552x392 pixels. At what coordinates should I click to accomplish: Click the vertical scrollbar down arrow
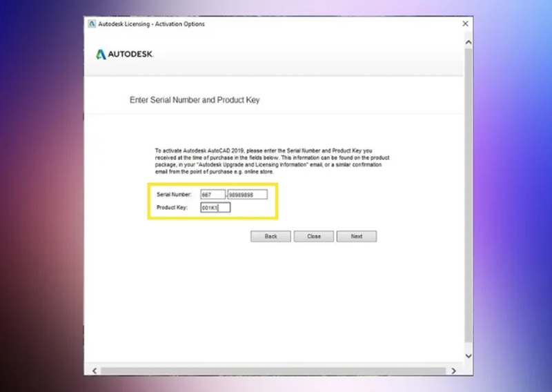[x=469, y=355]
